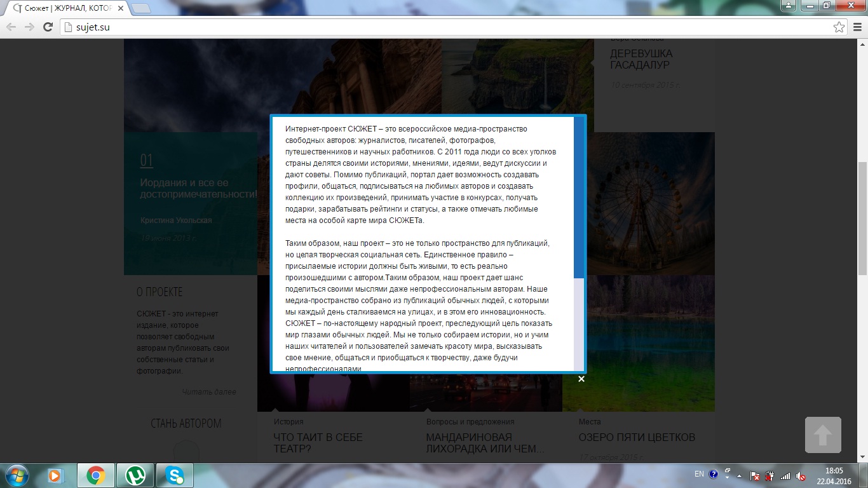
Task: Open the blue help question-mark tray icon
Action: coord(713,474)
